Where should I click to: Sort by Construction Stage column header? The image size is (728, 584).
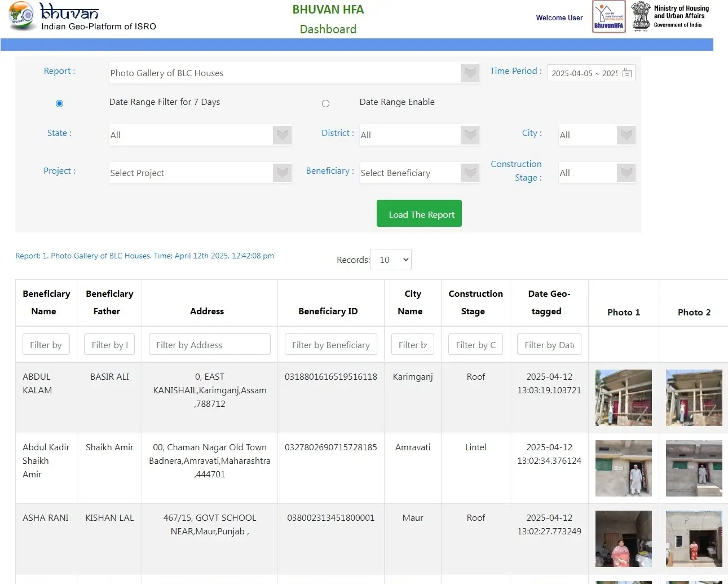tap(476, 302)
